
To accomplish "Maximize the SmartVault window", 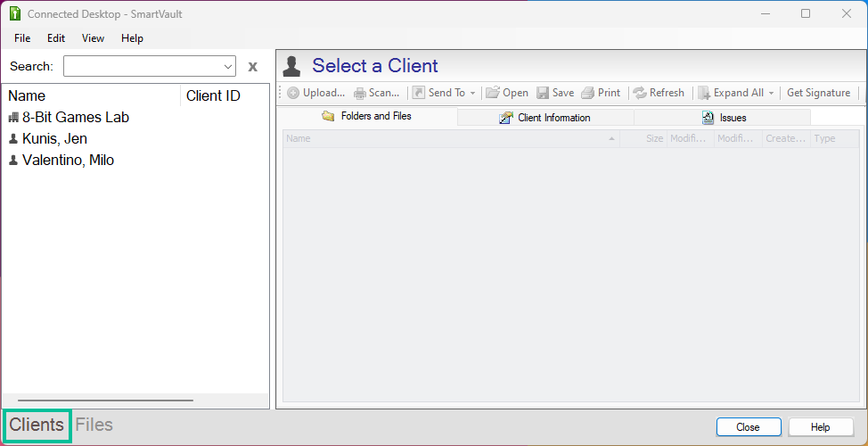I will pyautogui.click(x=806, y=14).
